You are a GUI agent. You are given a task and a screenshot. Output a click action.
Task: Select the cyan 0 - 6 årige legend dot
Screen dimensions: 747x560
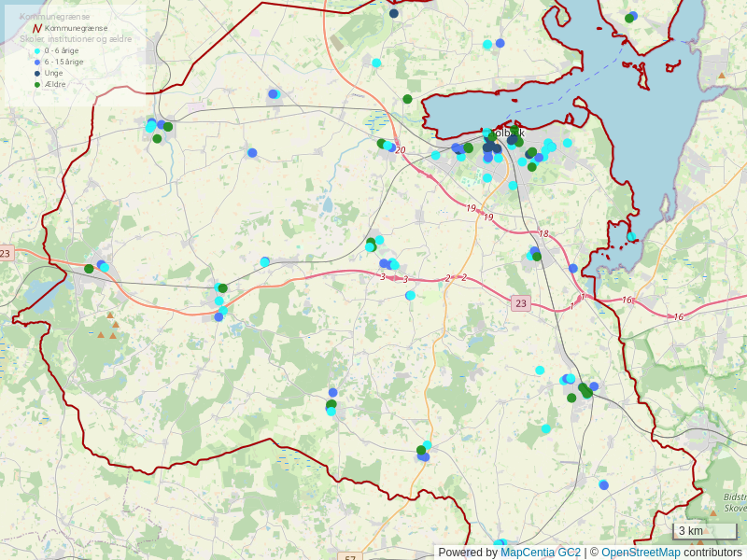tap(37, 51)
